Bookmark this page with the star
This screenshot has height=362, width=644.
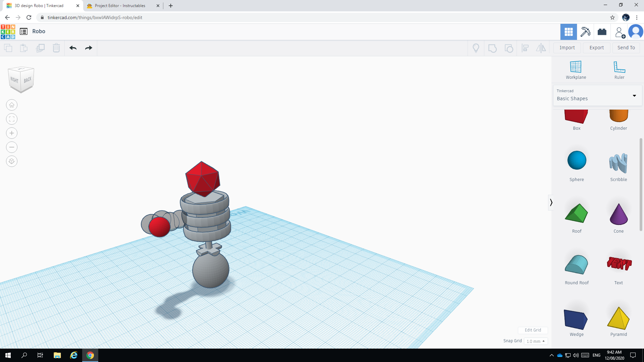click(612, 17)
